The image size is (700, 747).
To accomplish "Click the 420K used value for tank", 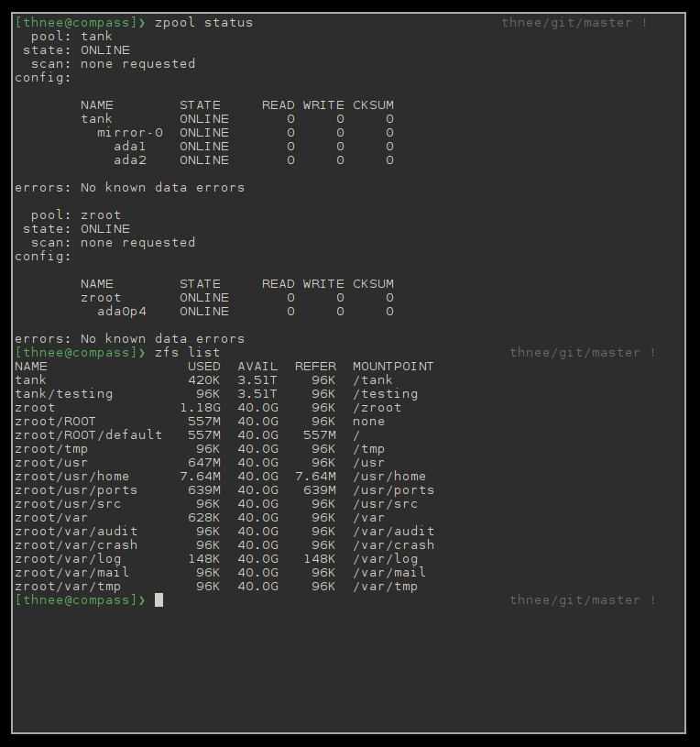I will [203, 379].
